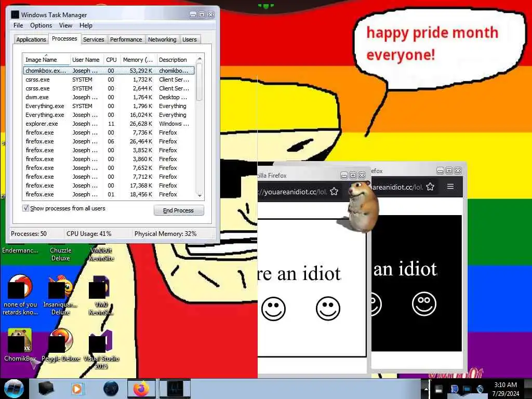Select Everything.exe row owned by SYSTEM
Viewport: 532px width, 399px height.
pyautogui.click(x=109, y=106)
